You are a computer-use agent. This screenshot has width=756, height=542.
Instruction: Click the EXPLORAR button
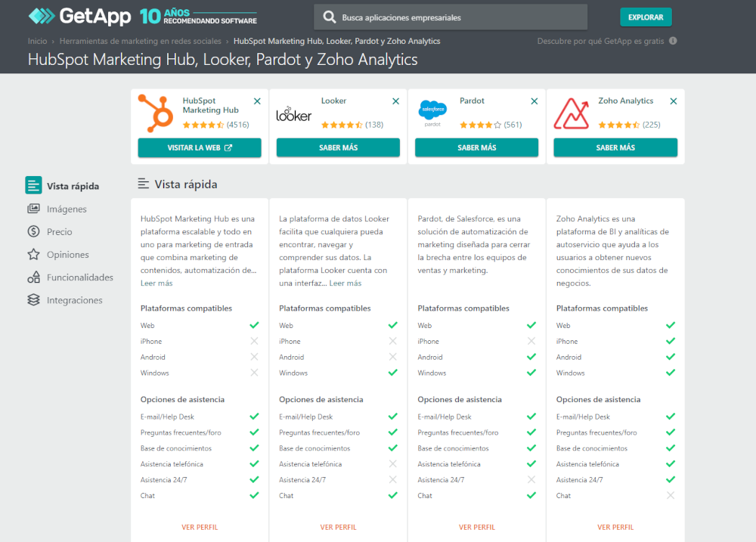(x=646, y=17)
